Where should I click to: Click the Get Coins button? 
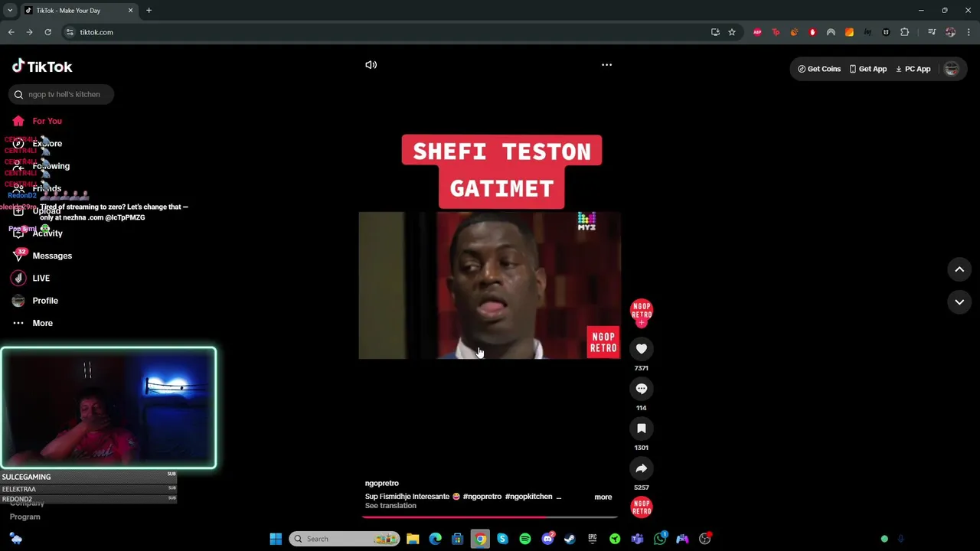click(819, 69)
